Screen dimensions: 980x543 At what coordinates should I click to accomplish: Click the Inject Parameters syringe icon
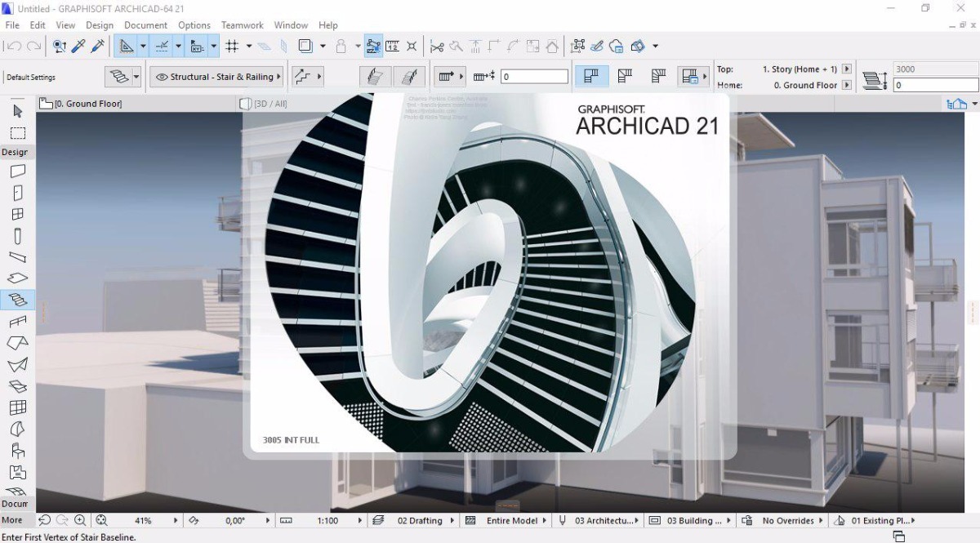pyautogui.click(x=100, y=47)
